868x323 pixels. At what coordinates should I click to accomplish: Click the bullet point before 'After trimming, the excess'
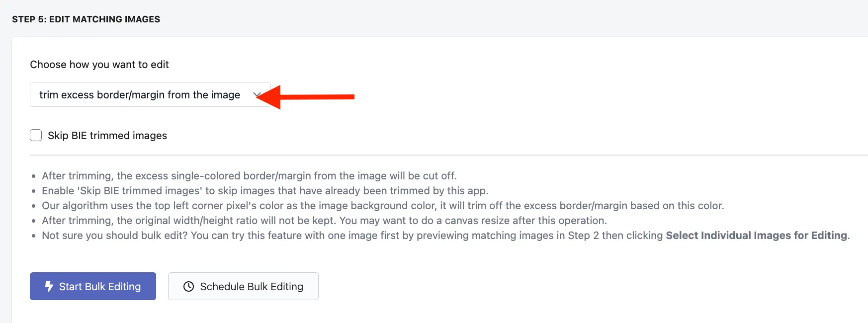(x=34, y=176)
